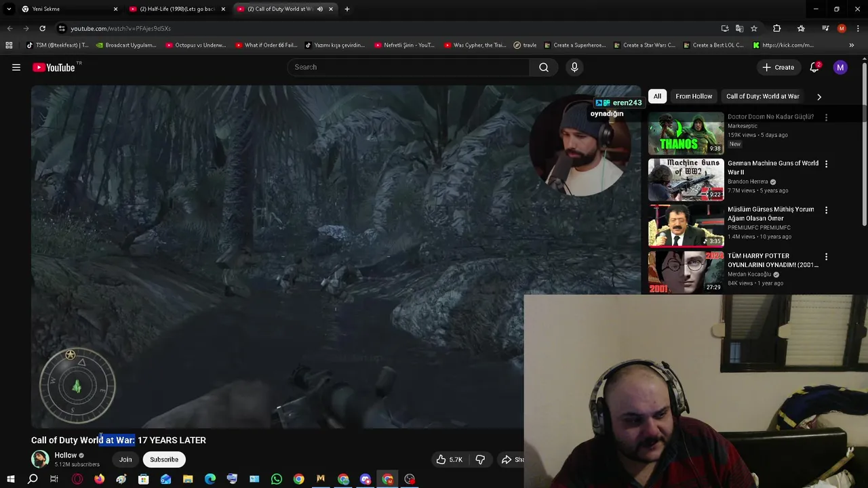Open File Explorer from the taskbar

tap(188, 479)
